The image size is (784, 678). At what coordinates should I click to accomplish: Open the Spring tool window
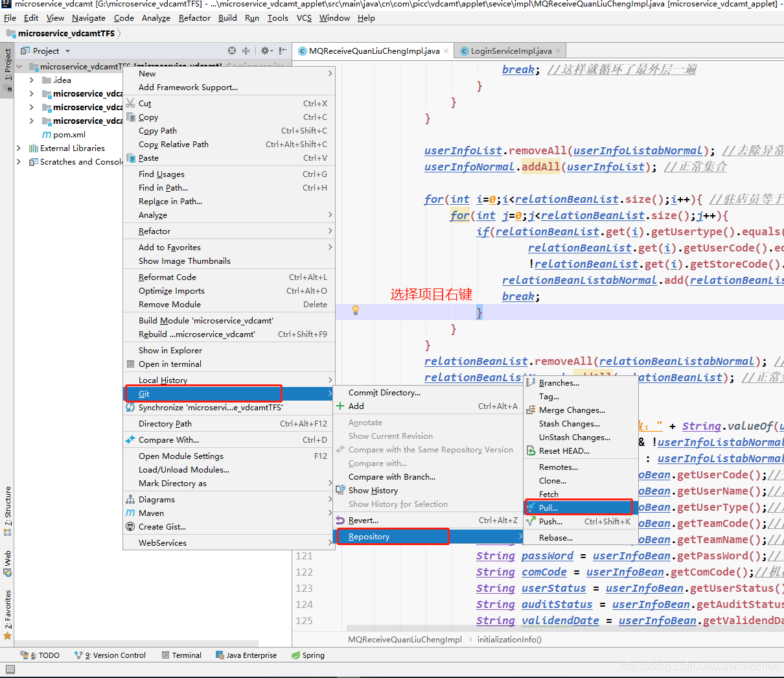point(308,655)
